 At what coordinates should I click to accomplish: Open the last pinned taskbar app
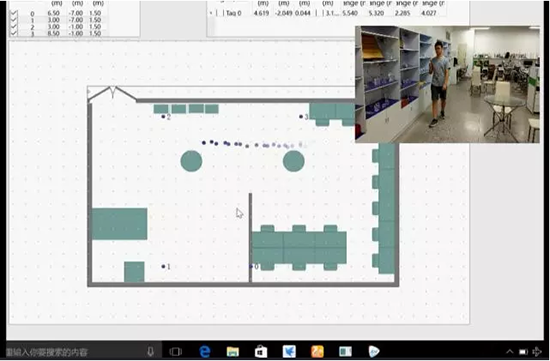374,351
